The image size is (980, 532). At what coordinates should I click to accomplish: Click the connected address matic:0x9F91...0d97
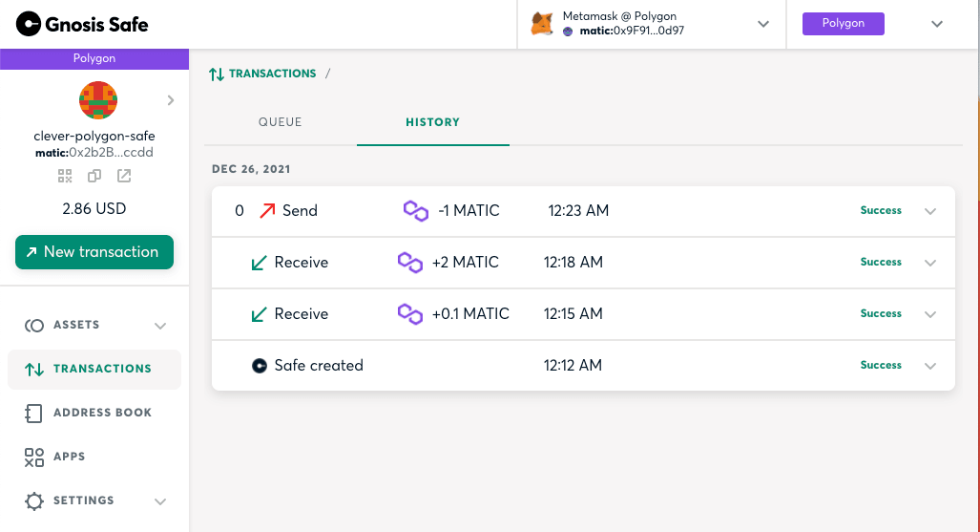pyautogui.click(x=632, y=31)
